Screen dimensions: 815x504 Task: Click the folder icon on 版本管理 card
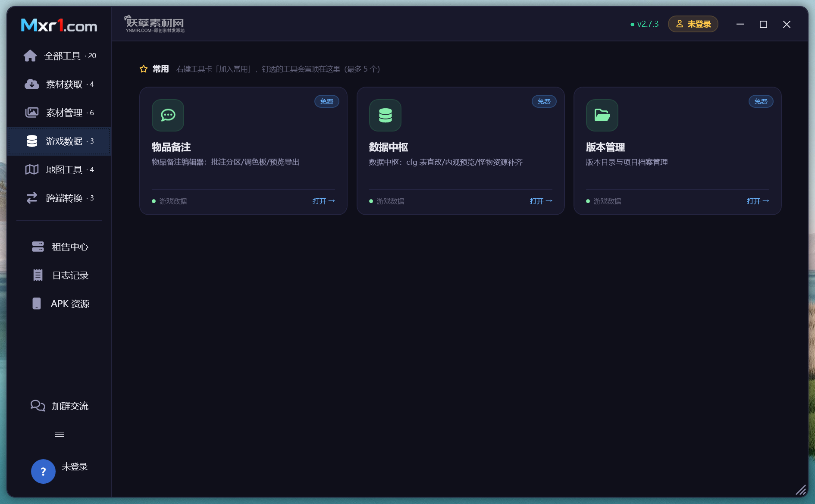602,115
